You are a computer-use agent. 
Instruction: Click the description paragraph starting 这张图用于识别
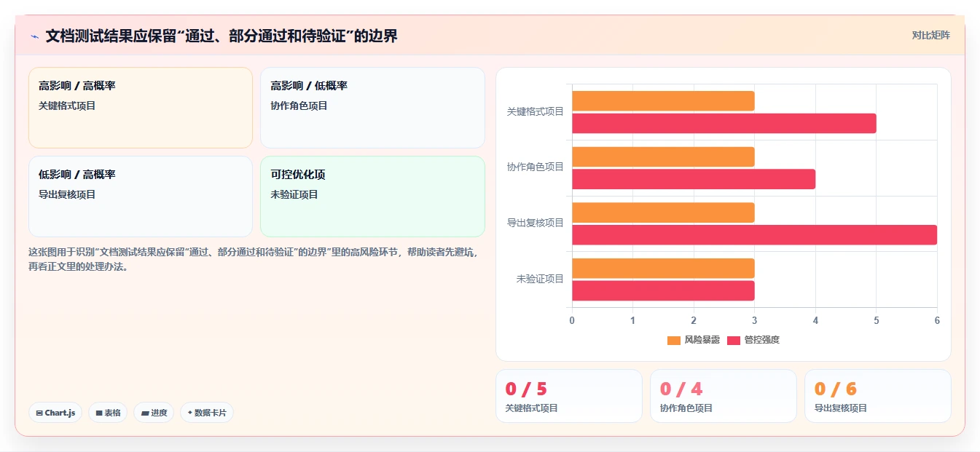point(256,259)
